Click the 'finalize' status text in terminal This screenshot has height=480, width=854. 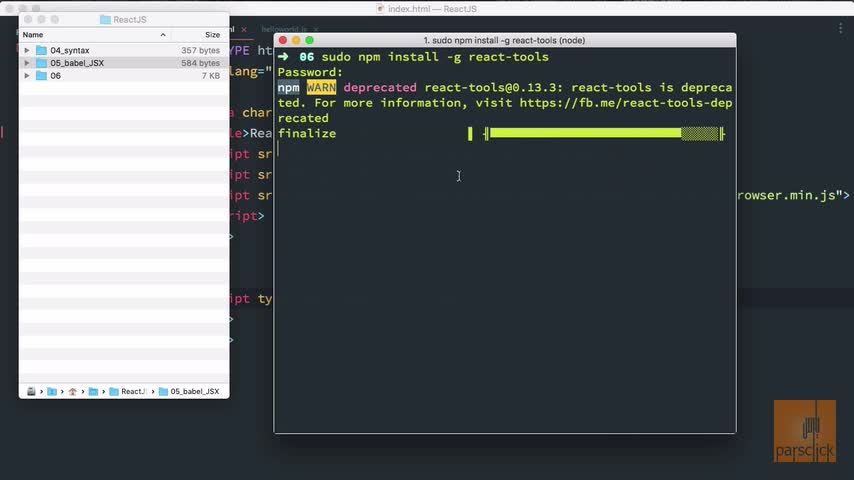click(x=307, y=133)
